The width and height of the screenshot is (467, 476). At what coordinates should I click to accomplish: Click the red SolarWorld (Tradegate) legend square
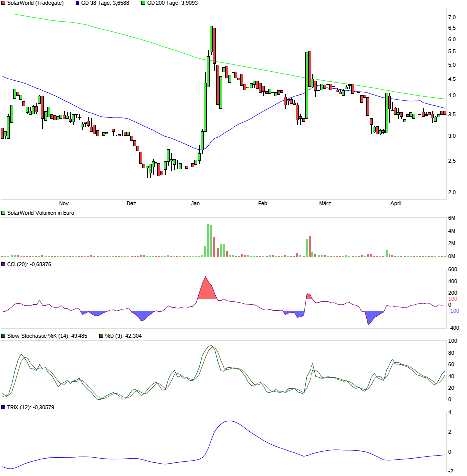[3, 4]
